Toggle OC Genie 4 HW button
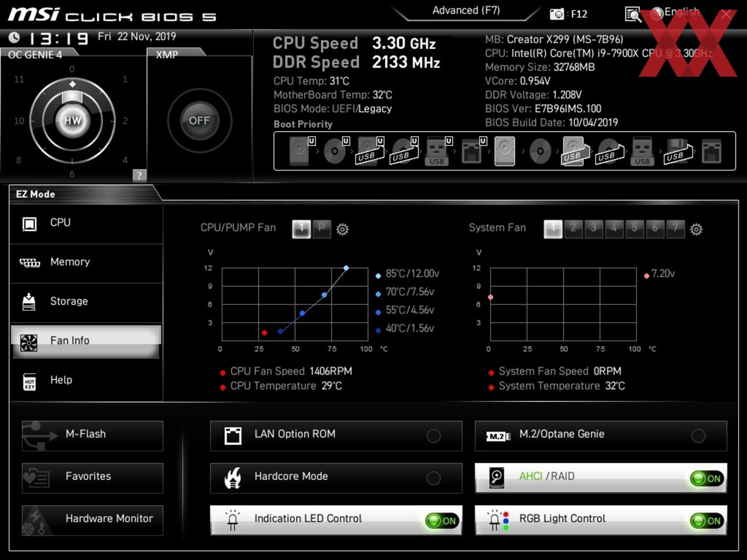 pyautogui.click(x=73, y=120)
